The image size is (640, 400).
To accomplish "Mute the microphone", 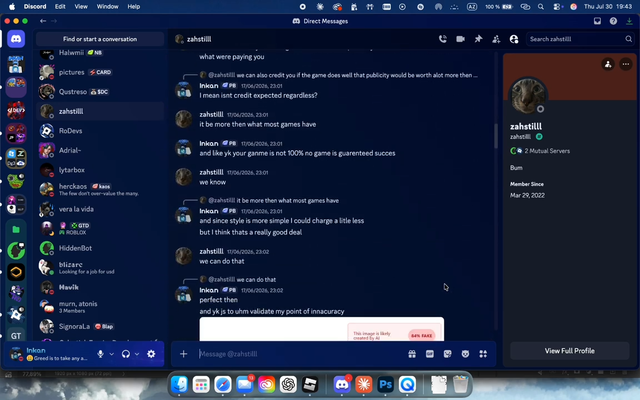I will 100,354.
